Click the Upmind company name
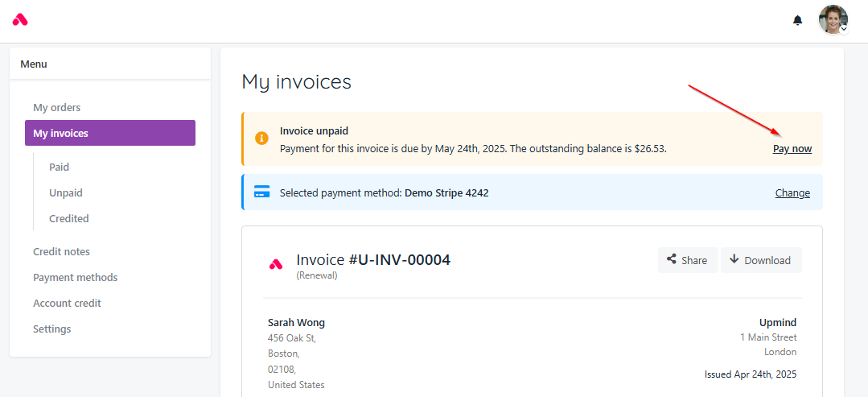The height and width of the screenshot is (397, 868). 778,323
